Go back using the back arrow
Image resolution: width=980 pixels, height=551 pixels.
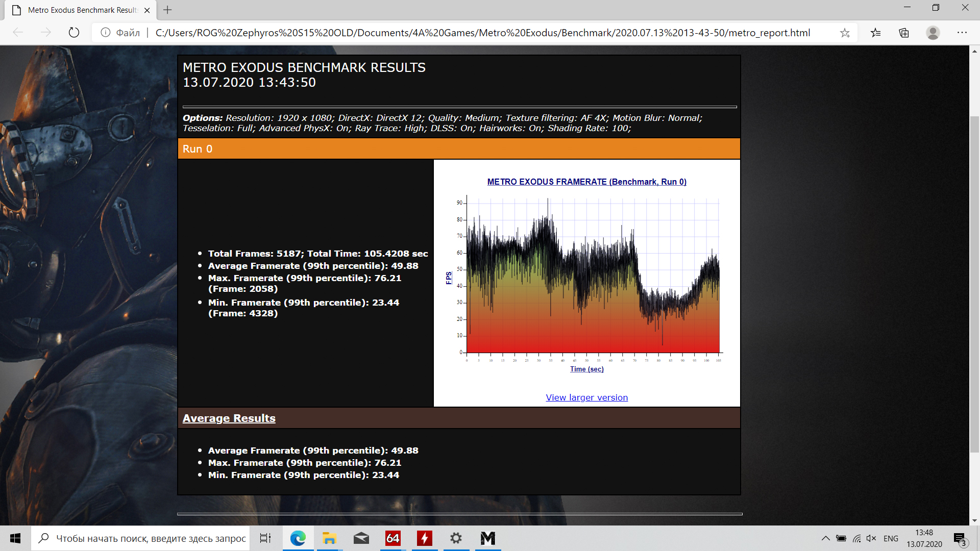[18, 33]
